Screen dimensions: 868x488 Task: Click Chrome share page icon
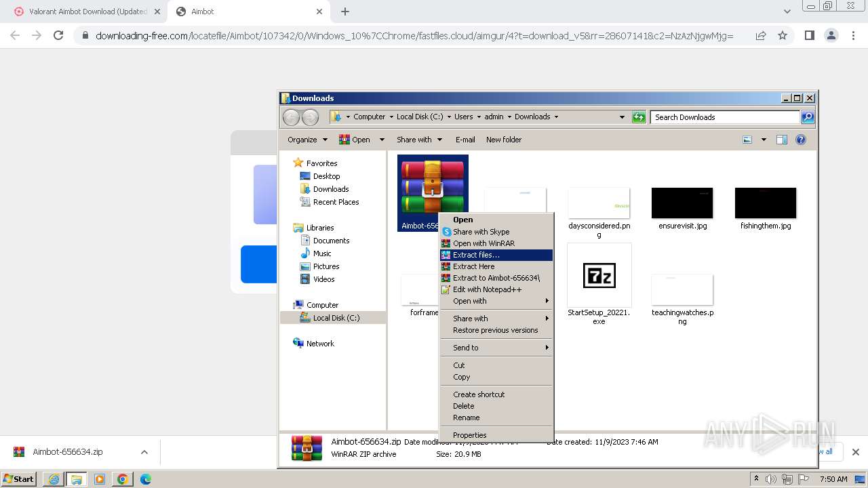tap(761, 35)
